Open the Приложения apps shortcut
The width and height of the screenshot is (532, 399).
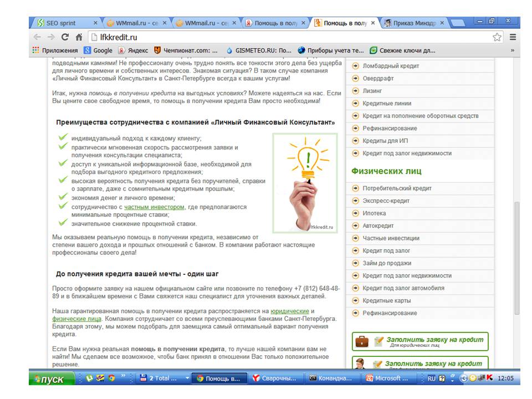[55, 50]
